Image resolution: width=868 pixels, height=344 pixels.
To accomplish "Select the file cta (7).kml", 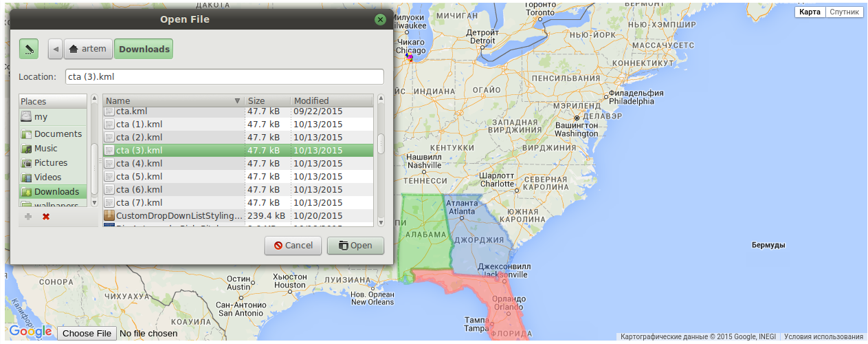I will click(x=238, y=202).
